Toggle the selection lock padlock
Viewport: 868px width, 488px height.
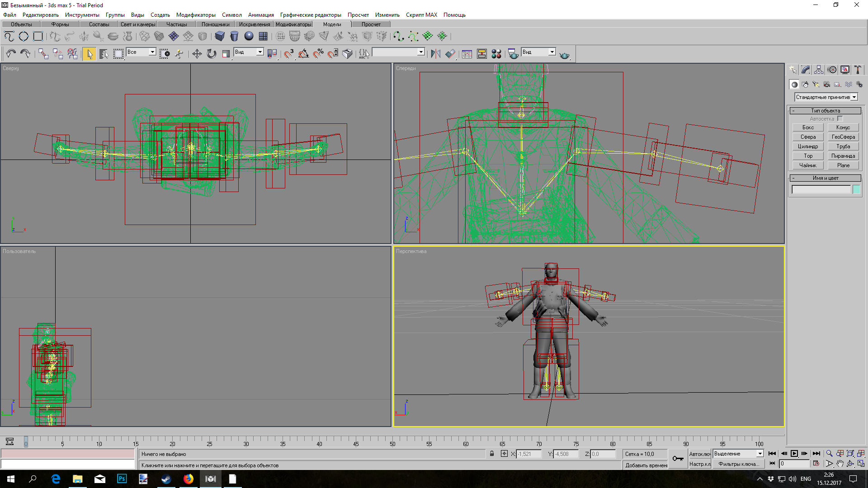click(492, 454)
